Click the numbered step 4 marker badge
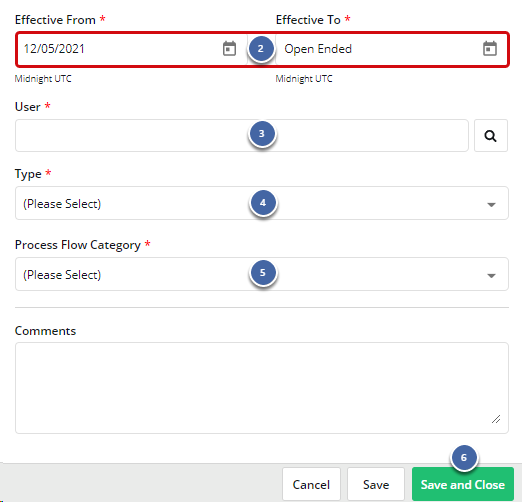Viewport: 522px width, 502px height. 263,203
